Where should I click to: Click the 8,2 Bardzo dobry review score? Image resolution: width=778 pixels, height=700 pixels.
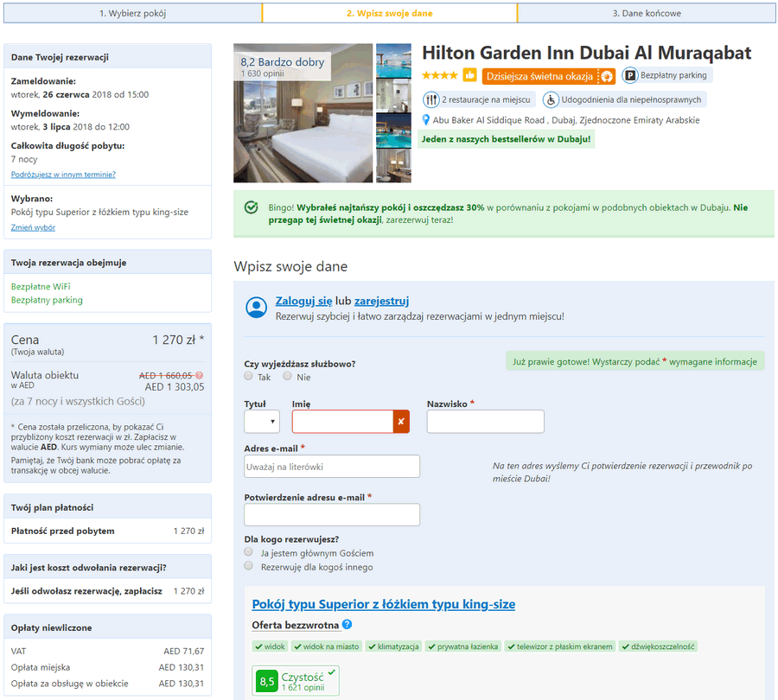(x=282, y=67)
